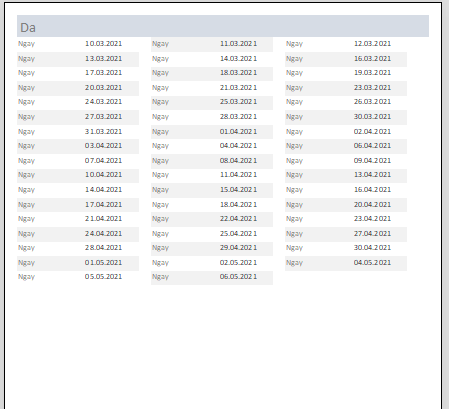Click the Ngay label beside 13.03.2021
Screen dimensions: 449x409
[26, 59]
